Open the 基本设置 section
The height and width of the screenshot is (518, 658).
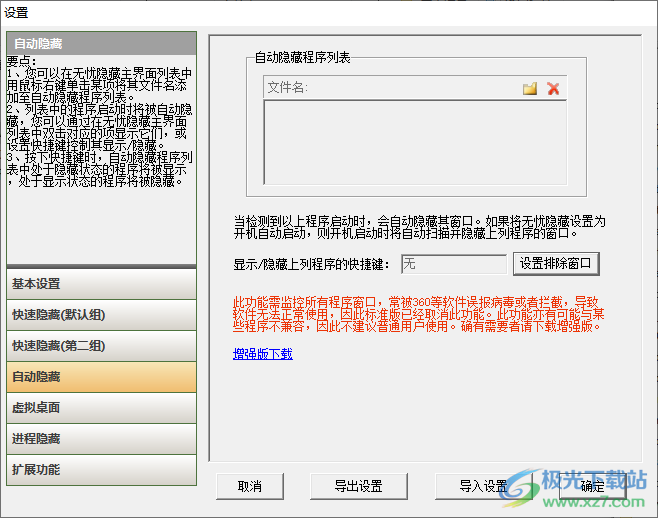101,284
